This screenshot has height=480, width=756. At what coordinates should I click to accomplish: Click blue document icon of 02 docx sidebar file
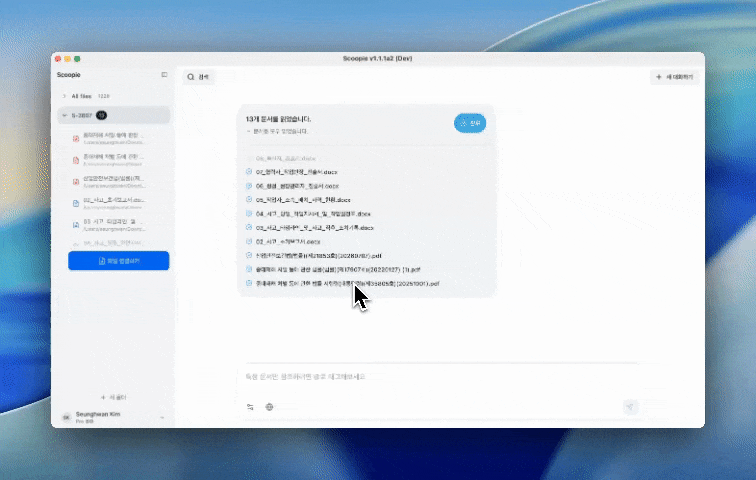pos(76,203)
